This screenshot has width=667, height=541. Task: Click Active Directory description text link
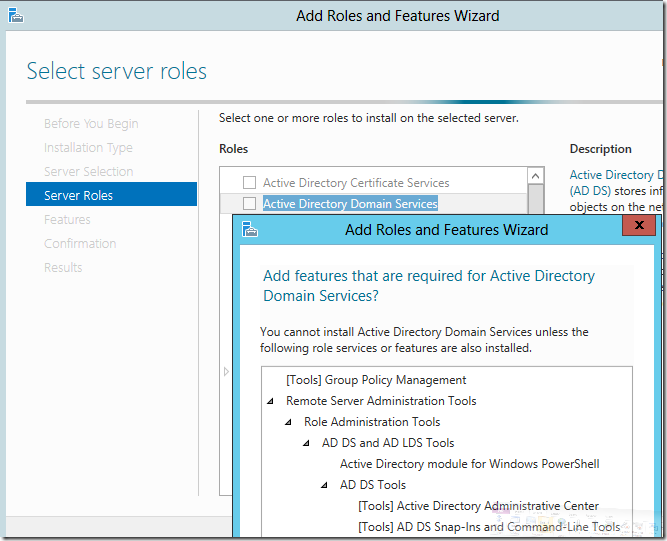click(611, 175)
